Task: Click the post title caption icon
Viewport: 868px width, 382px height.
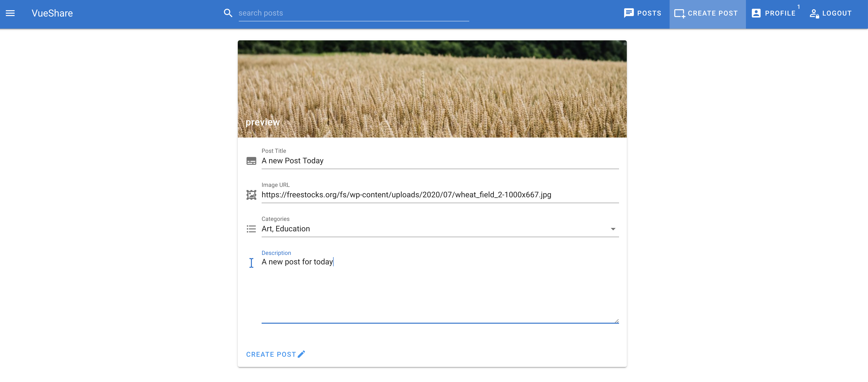Action: pos(251,161)
